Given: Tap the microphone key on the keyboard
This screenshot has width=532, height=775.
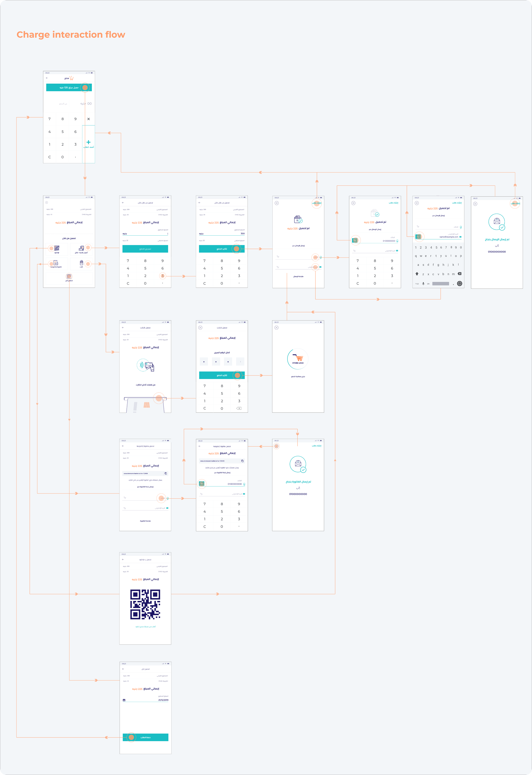Looking at the screenshot, I should click(423, 284).
